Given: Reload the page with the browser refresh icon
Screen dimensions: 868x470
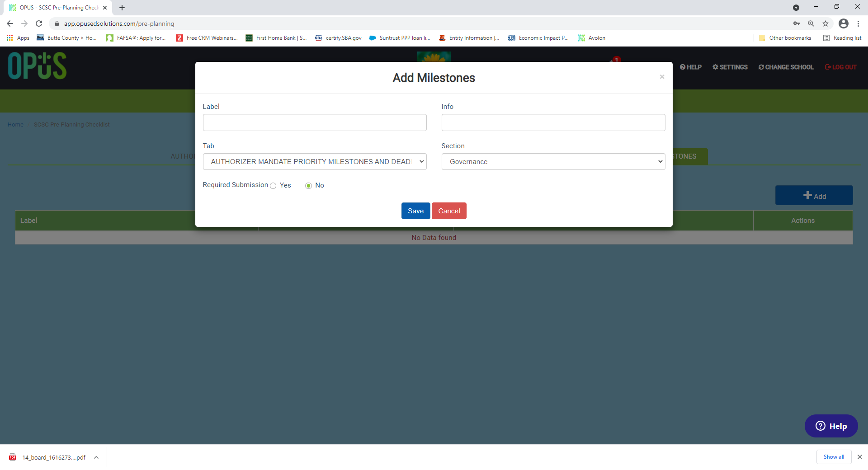Looking at the screenshot, I should pos(39,23).
